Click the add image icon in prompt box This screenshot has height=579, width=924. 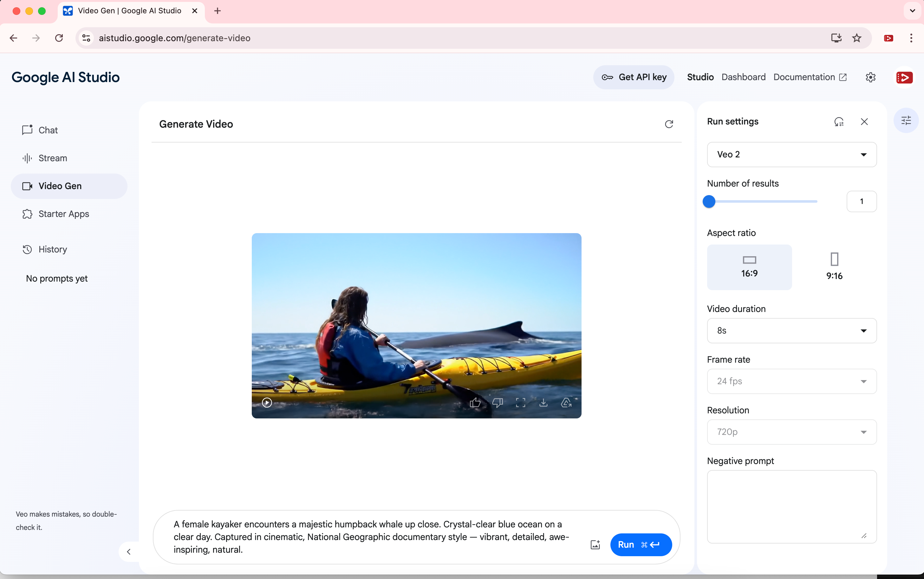point(595,544)
